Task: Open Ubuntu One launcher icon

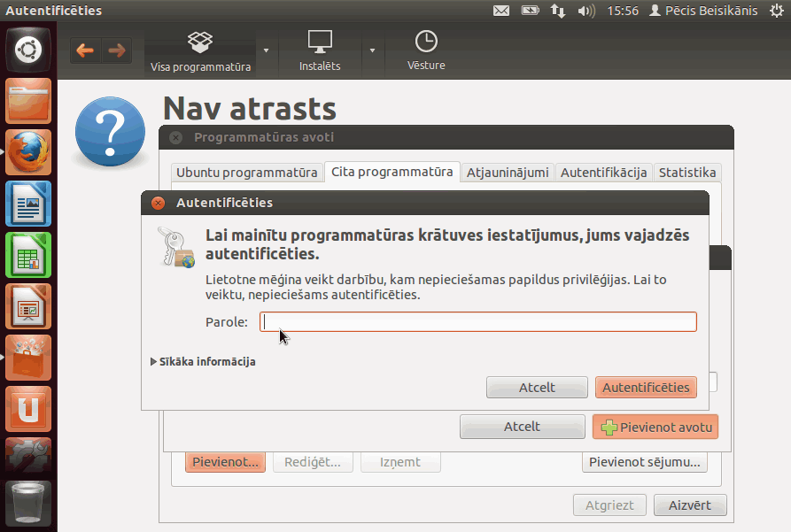Action: click(x=28, y=409)
